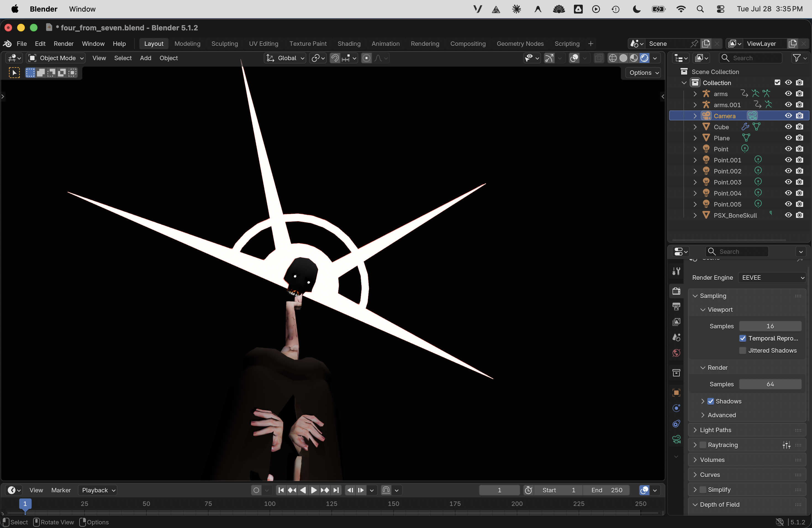
Task: Open the Physics properties tab icon
Action: (x=676, y=408)
